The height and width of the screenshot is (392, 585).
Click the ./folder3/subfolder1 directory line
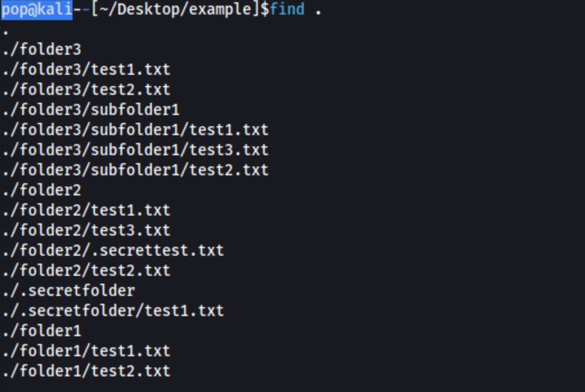pos(91,110)
